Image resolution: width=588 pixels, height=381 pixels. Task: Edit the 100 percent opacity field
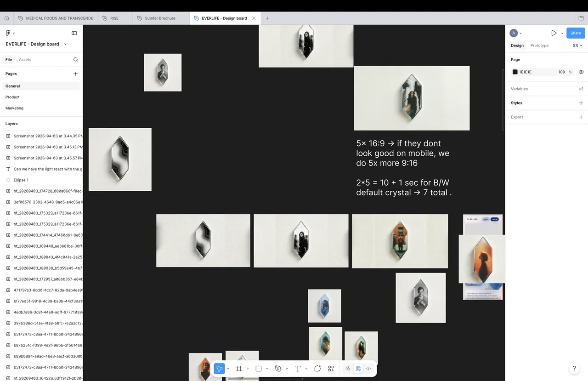pos(562,72)
